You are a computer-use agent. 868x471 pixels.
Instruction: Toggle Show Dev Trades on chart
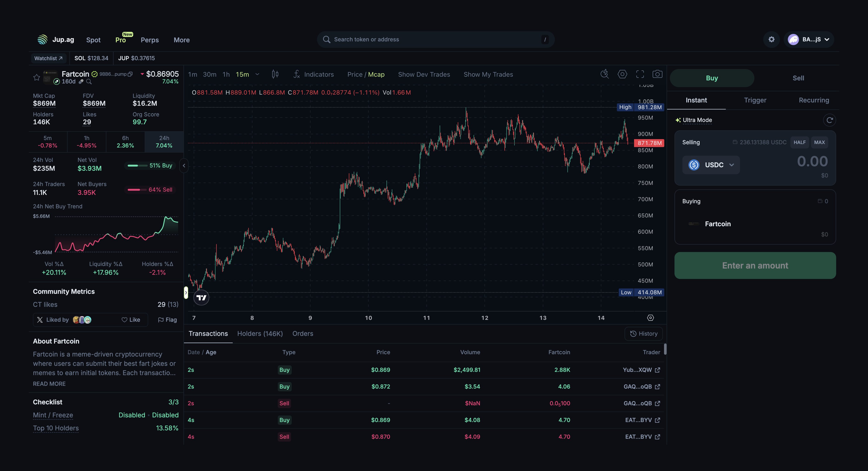click(x=424, y=75)
